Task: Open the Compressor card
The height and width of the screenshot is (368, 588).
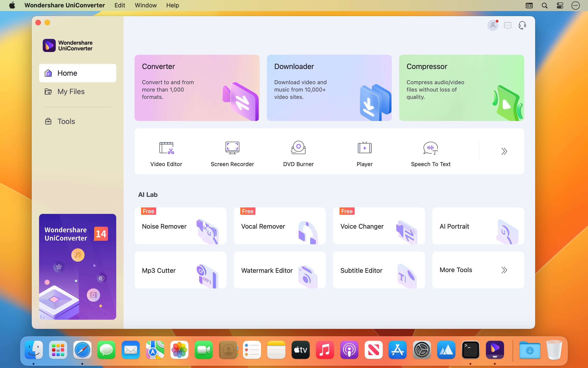Action: 461,88
